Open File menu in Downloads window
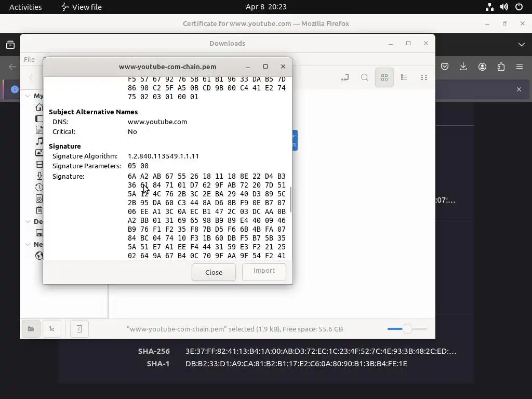 (x=29, y=59)
